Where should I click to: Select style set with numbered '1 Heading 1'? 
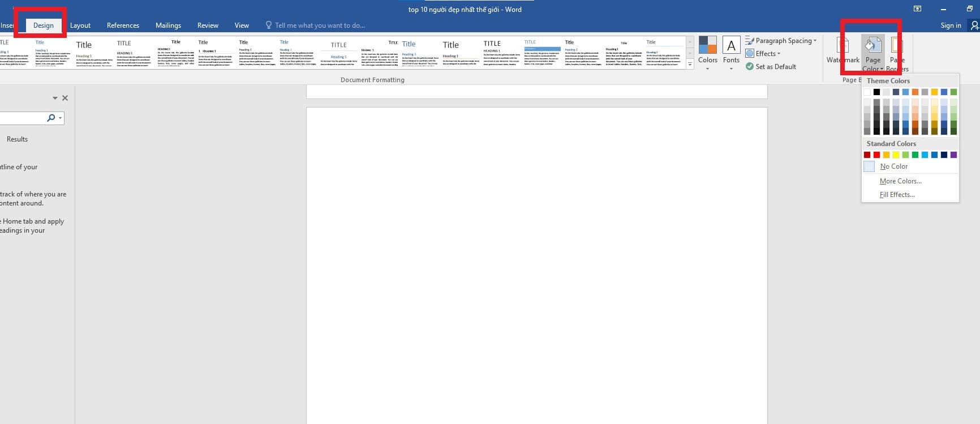(216, 53)
